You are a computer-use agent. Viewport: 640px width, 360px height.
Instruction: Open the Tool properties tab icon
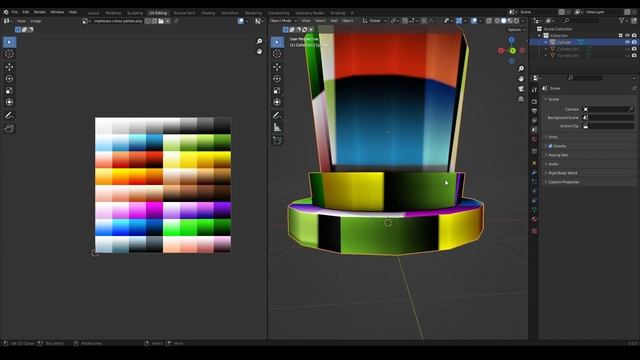[534, 90]
